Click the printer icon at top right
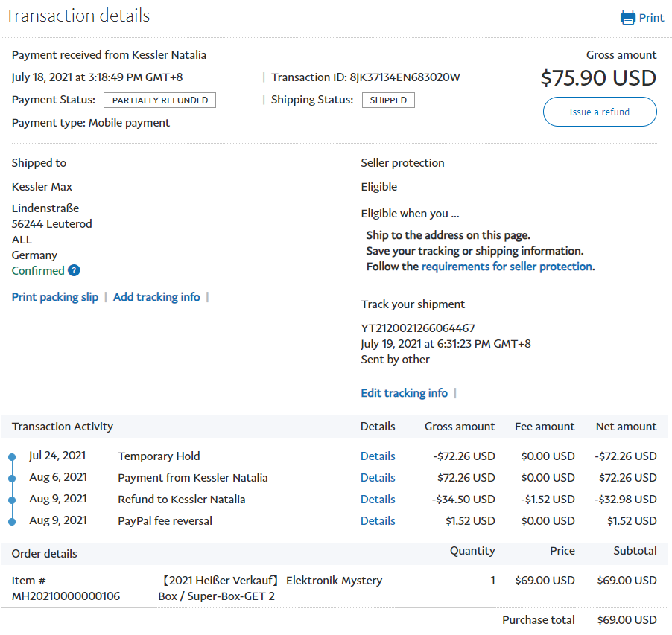Viewport: 672px width, 635px height. point(628,17)
